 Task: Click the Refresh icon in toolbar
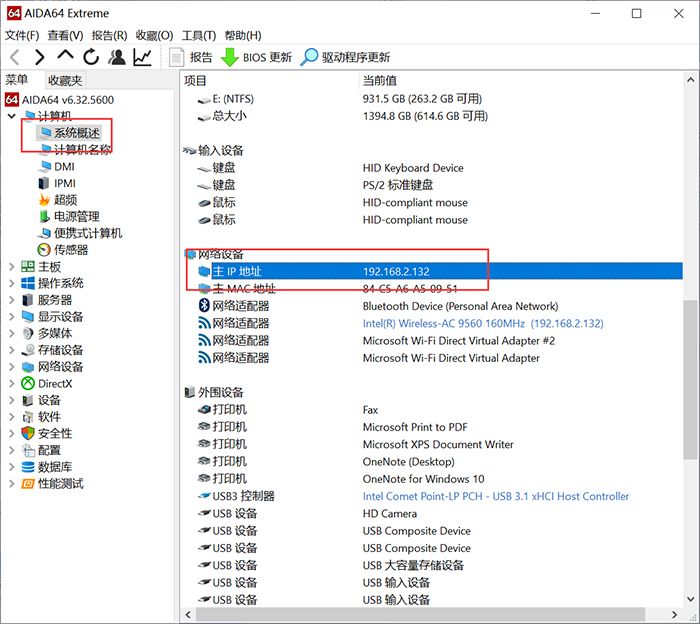click(91, 58)
